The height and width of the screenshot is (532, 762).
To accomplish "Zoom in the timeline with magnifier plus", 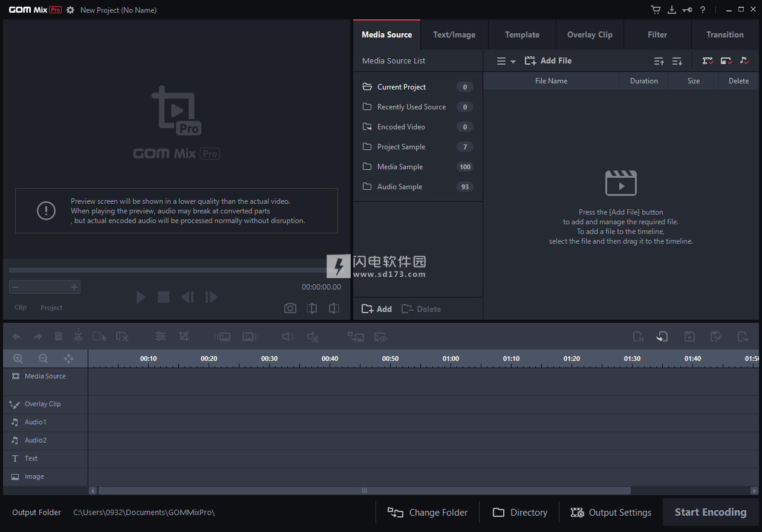I will click(18, 358).
